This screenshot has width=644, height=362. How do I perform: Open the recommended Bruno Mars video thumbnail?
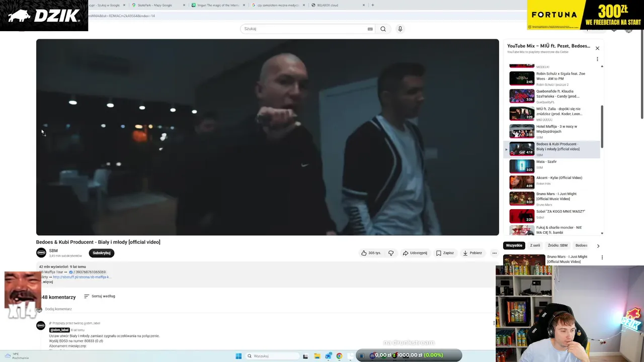pyautogui.click(x=524, y=260)
